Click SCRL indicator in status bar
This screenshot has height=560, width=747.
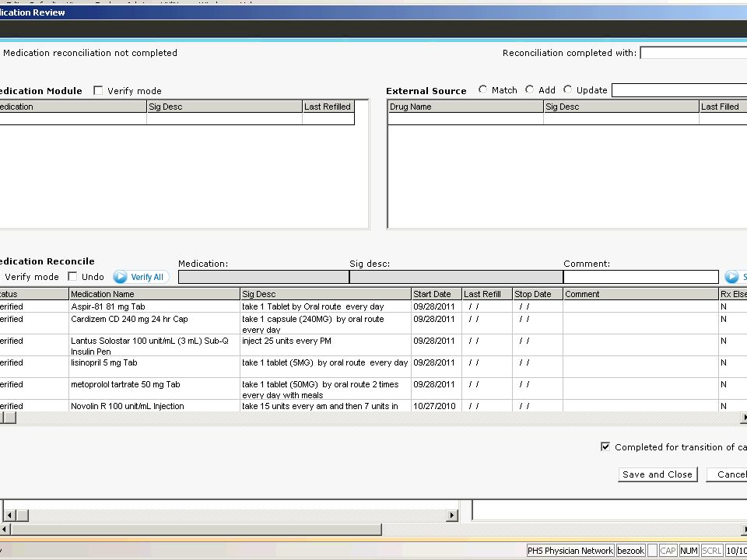pyautogui.click(x=712, y=551)
